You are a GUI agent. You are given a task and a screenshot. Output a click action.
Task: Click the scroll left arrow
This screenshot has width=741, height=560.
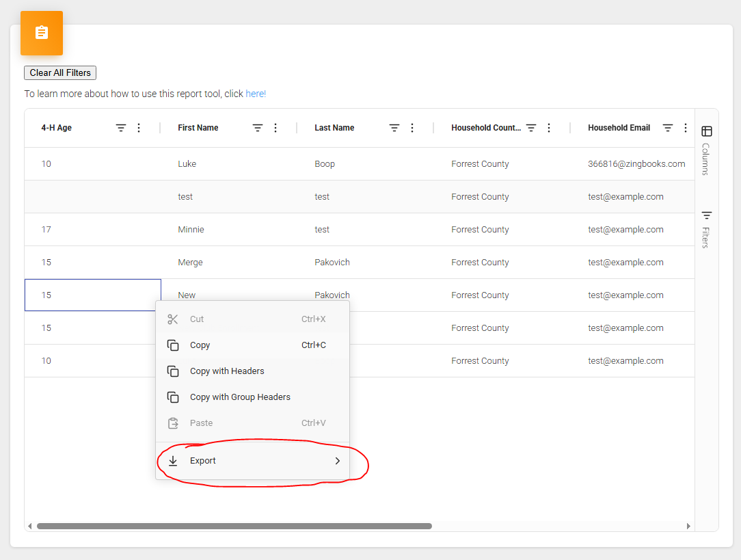tap(29, 526)
